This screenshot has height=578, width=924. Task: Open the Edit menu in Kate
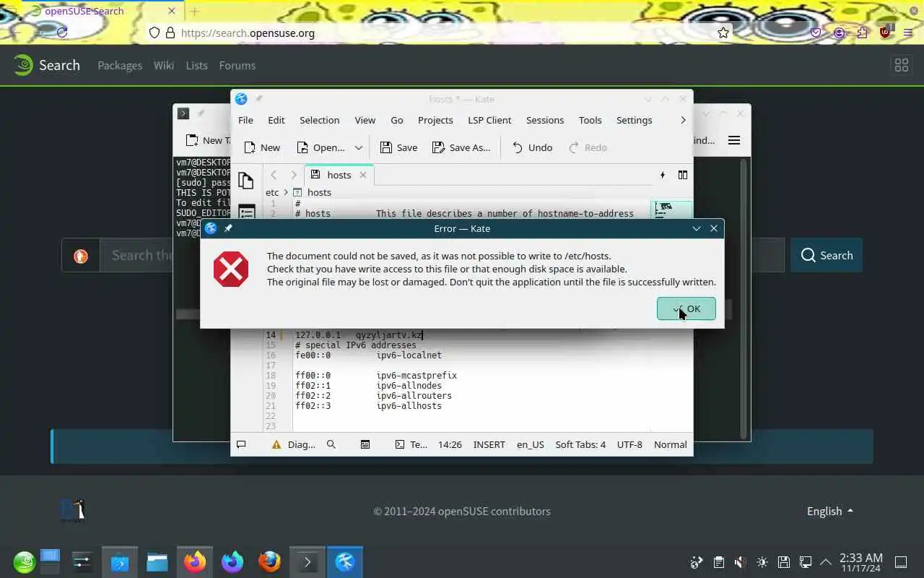point(276,120)
